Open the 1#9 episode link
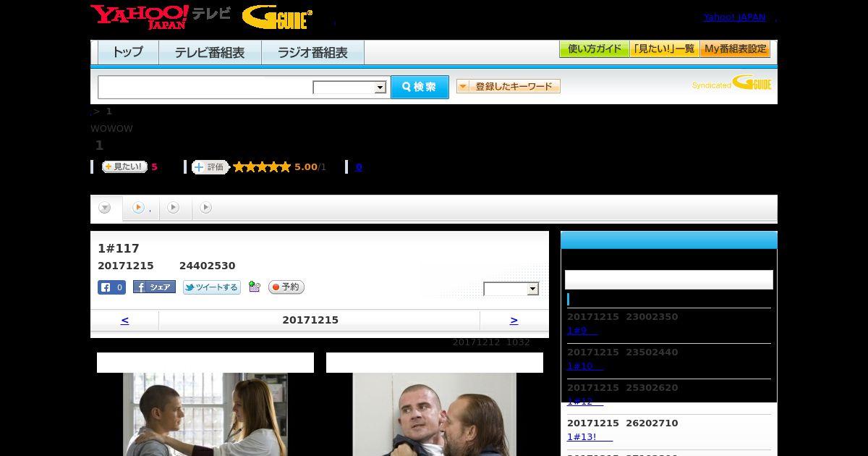868x456 pixels. tap(582, 331)
